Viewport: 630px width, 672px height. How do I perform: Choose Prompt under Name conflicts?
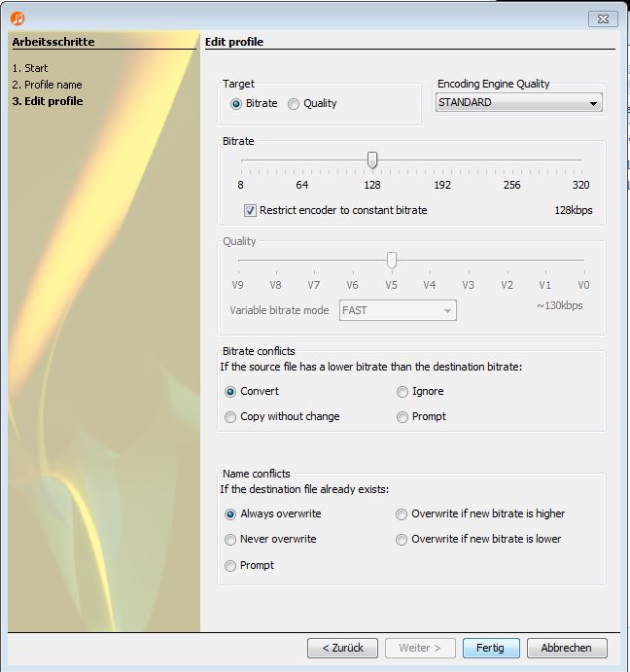coord(230,566)
